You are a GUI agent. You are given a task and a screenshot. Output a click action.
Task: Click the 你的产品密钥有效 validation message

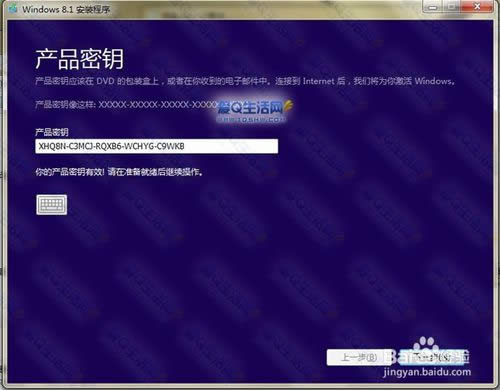(x=119, y=172)
